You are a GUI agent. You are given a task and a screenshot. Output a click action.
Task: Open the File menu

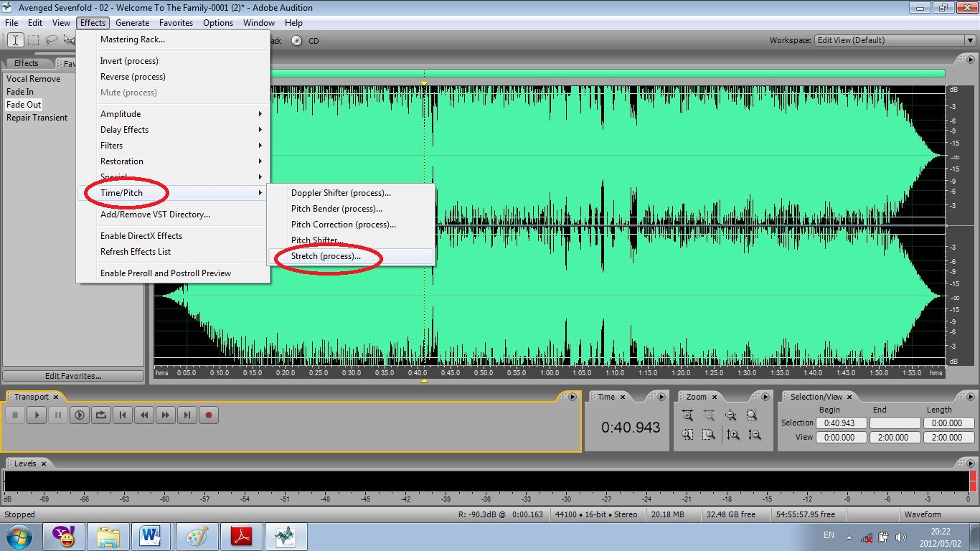click(x=11, y=23)
